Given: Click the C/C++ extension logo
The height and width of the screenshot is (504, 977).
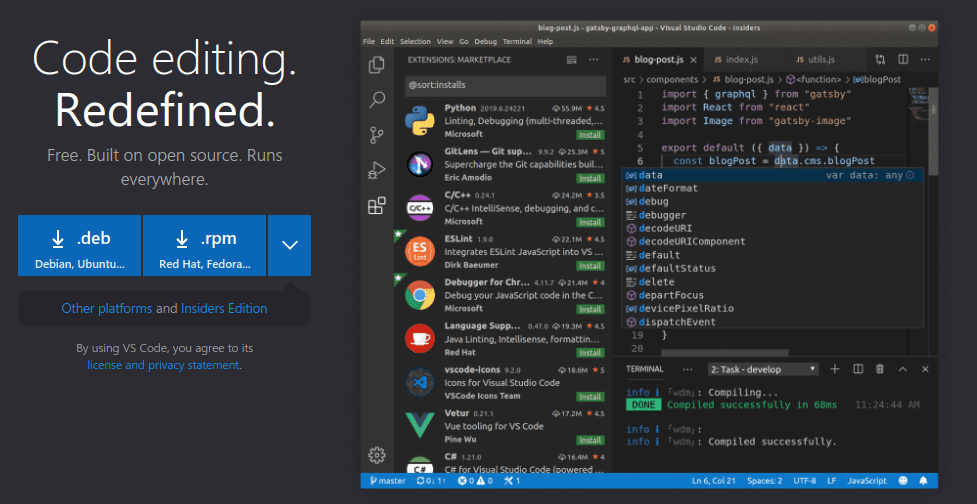Looking at the screenshot, I should [419, 208].
